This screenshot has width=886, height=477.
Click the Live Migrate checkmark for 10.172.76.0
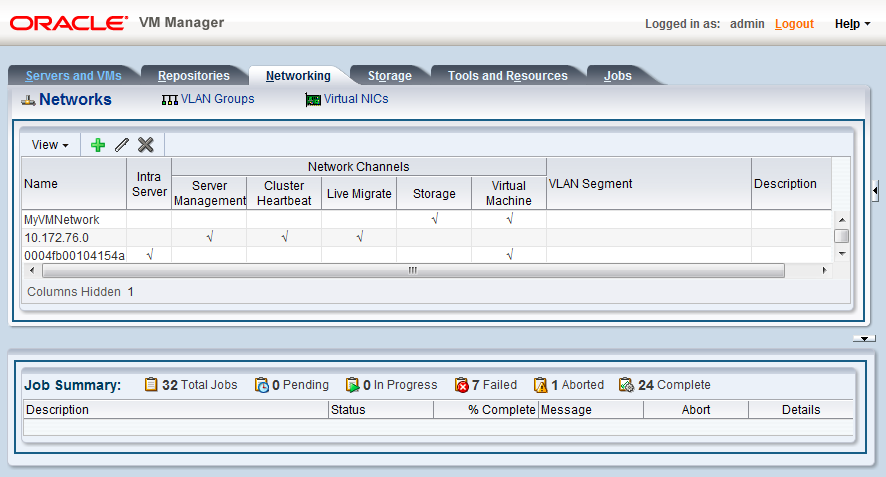(x=360, y=237)
